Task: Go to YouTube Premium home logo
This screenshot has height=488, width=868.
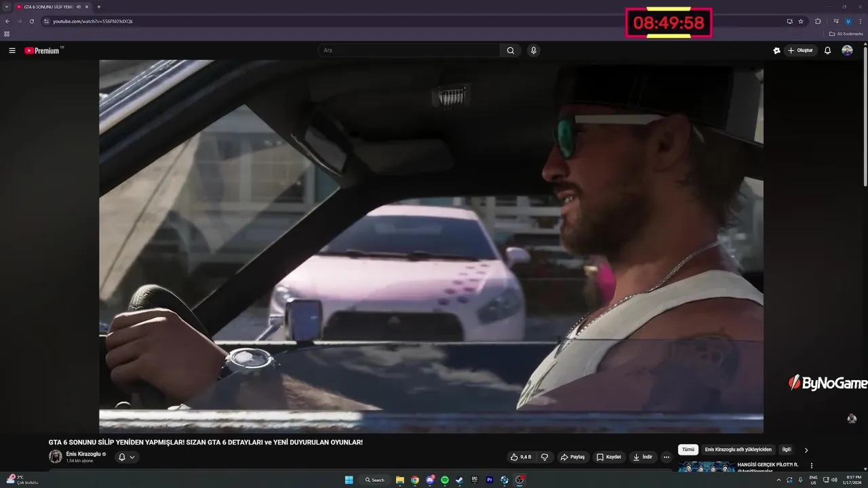Action: (42, 50)
